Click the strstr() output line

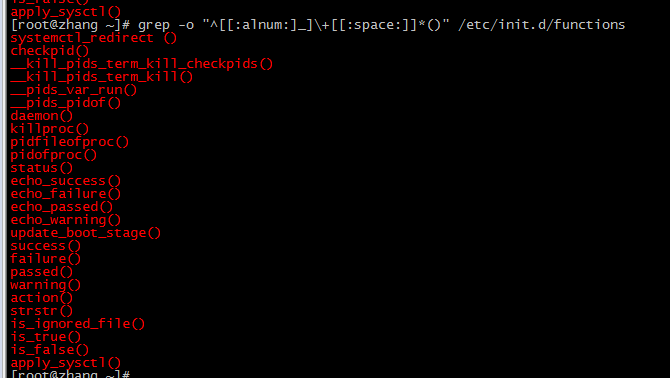[x=42, y=311]
